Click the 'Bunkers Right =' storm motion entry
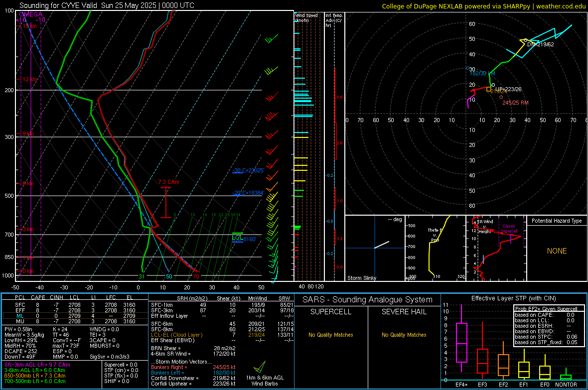The width and height of the screenshot is (588, 390). coord(193,367)
